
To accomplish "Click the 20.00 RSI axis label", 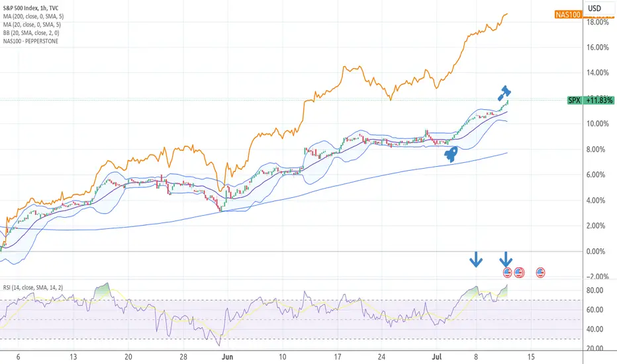I will pyautogui.click(x=594, y=348).
